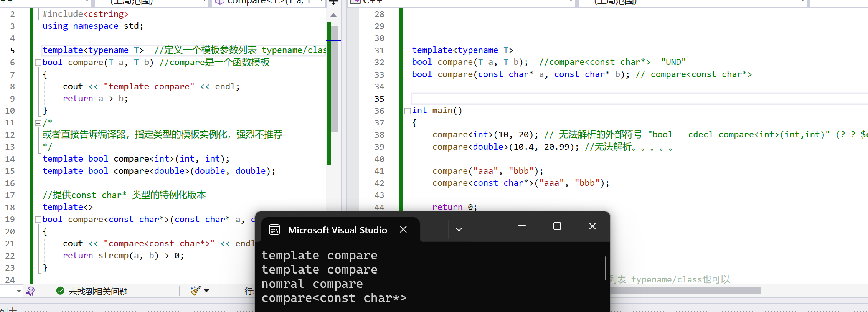
Task: Click "int main()" on line 36
Action: click(437, 111)
